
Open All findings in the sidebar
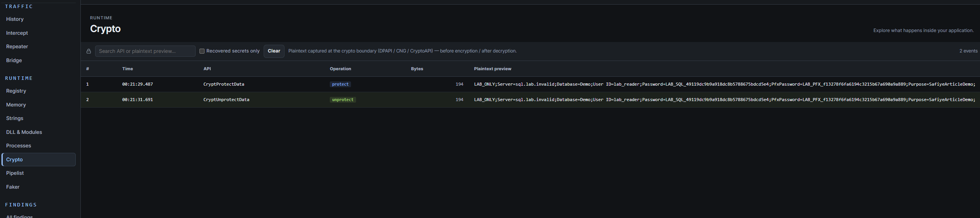19,216
